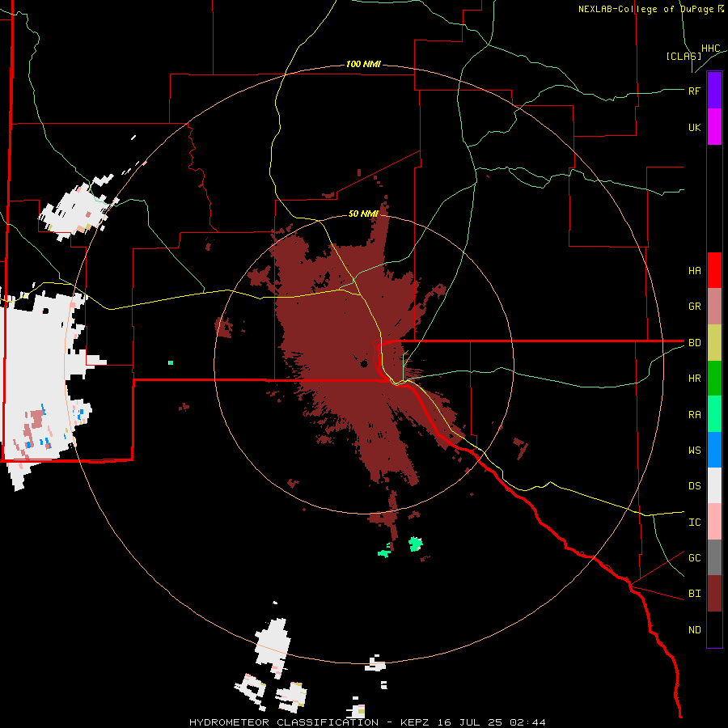Click the ND legend label
The width and height of the screenshot is (728, 728).
click(694, 630)
